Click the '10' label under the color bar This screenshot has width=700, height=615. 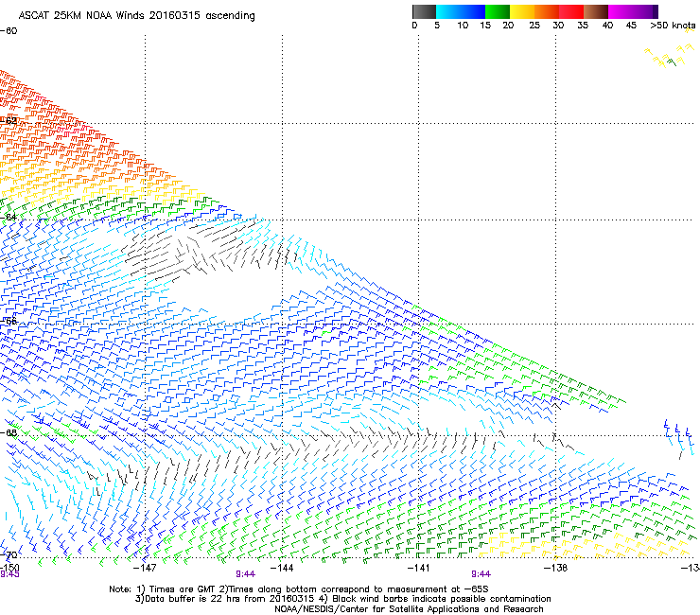tap(463, 26)
